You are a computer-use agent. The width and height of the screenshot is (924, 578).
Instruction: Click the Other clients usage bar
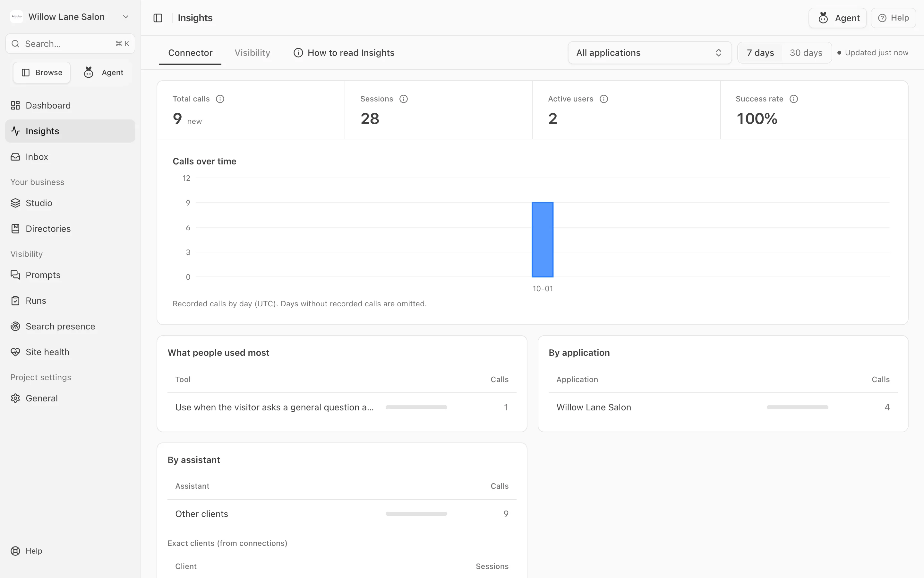pyautogui.click(x=416, y=514)
